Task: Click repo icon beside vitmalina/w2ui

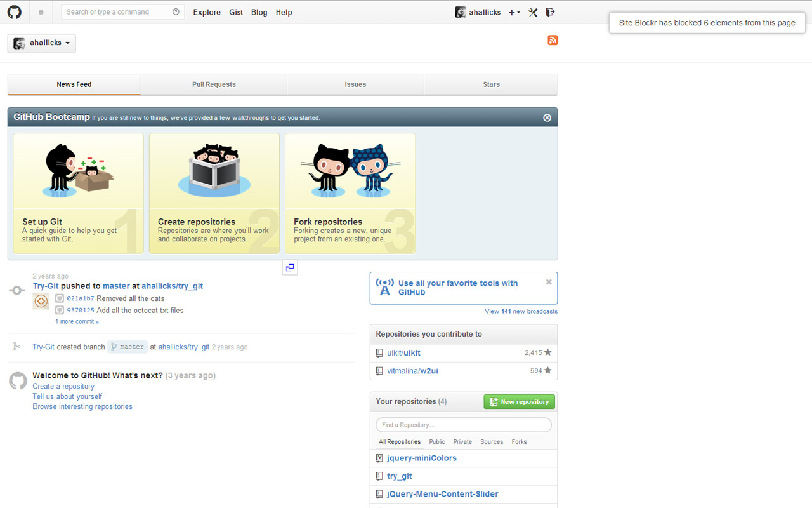Action: tap(379, 371)
